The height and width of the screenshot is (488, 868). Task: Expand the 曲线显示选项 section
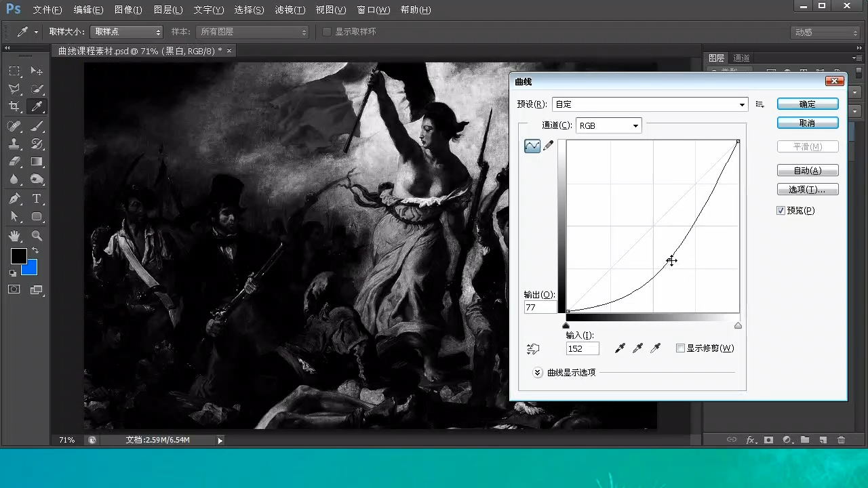point(538,373)
